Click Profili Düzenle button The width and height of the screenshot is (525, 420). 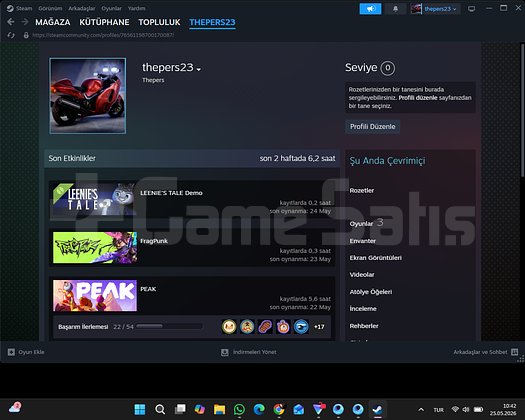coord(373,127)
